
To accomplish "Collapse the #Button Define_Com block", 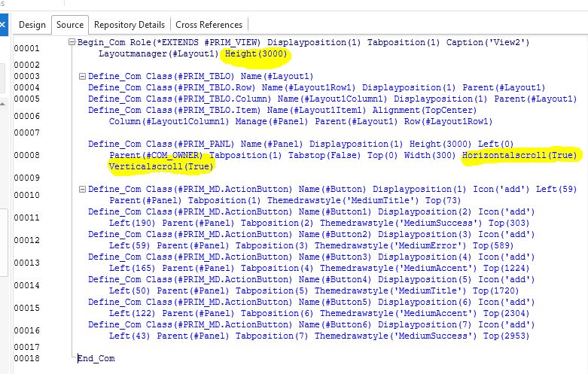I will pos(82,189).
